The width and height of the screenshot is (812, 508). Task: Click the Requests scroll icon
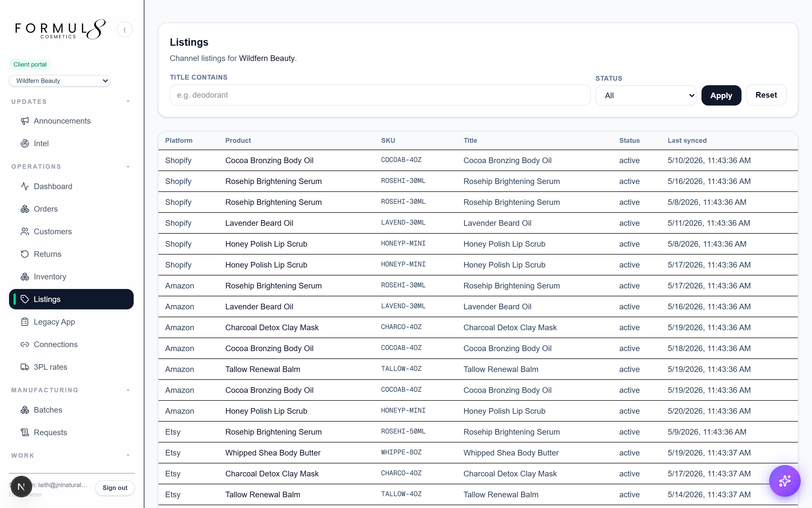[25, 432]
